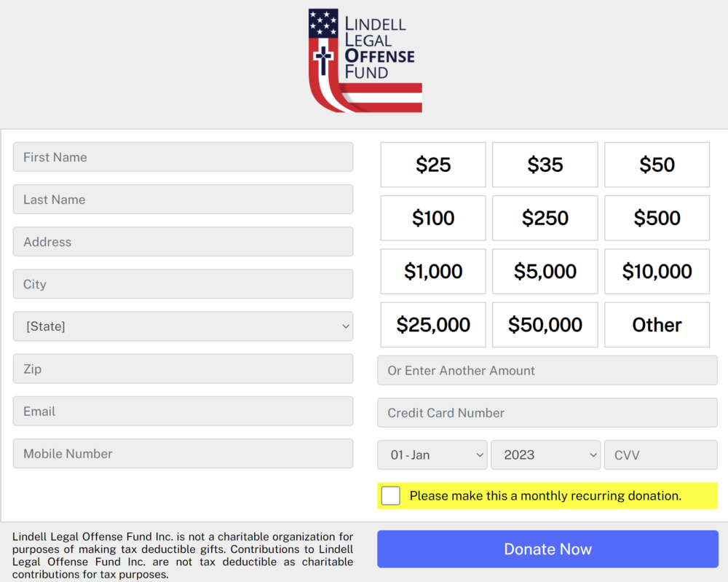
Task: Open the State dropdown
Action: 183,326
